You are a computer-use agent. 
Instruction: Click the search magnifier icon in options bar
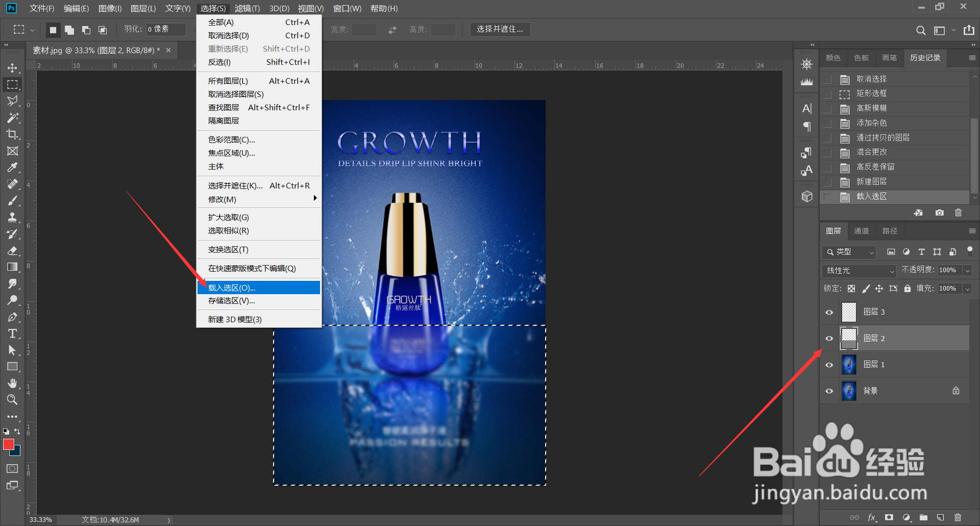[921, 30]
